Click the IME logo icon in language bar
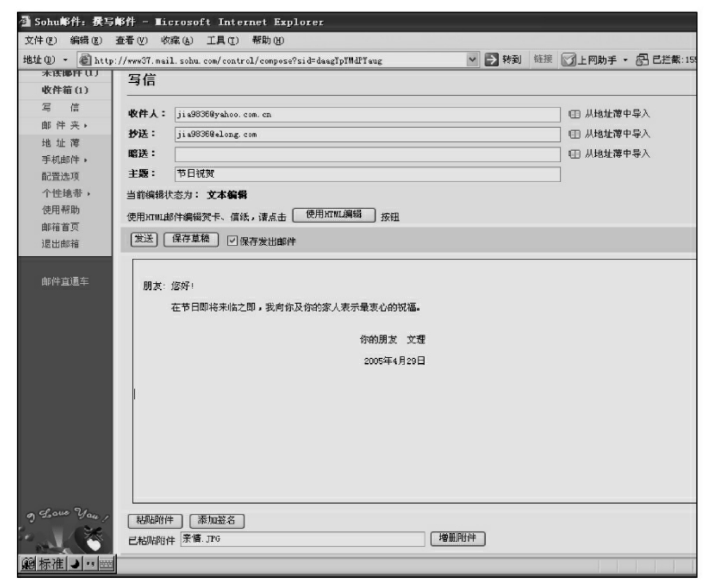Image resolution: width=713 pixels, height=588 pixels. [x=28, y=564]
